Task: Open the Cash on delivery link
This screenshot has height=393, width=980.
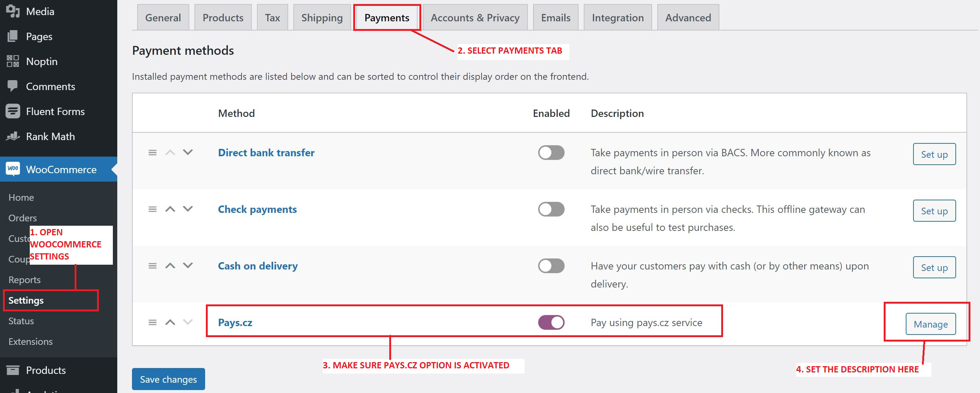Action: point(258,266)
